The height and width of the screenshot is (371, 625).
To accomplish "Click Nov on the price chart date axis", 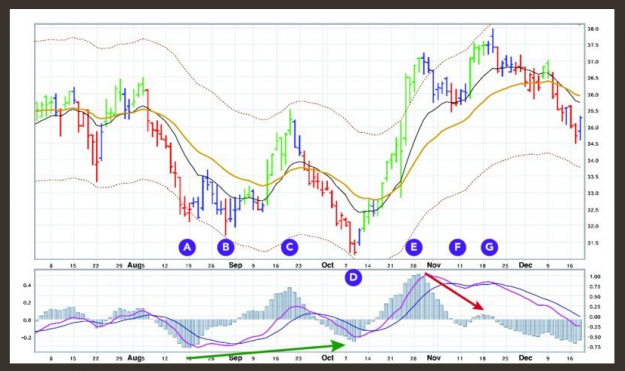I will [434, 265].
